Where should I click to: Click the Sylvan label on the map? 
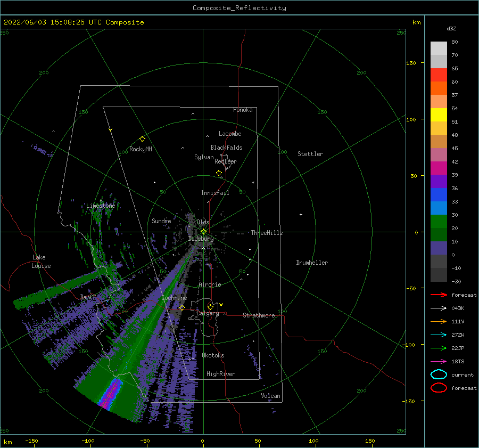click(x=204, y=157)
